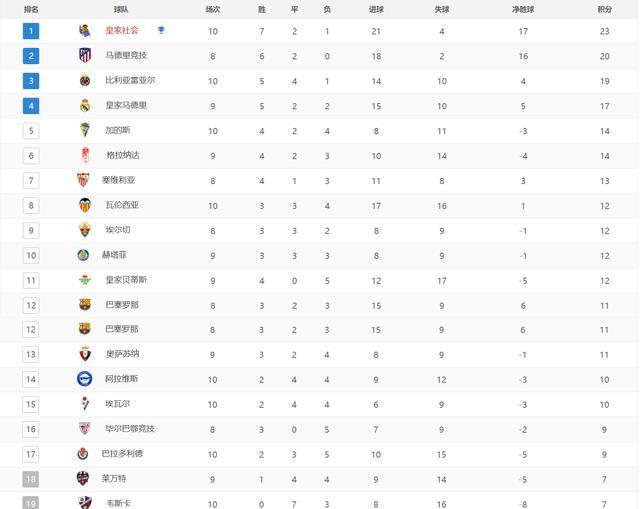
Task: Open the 皇家社会 team link
Action: 122,31
